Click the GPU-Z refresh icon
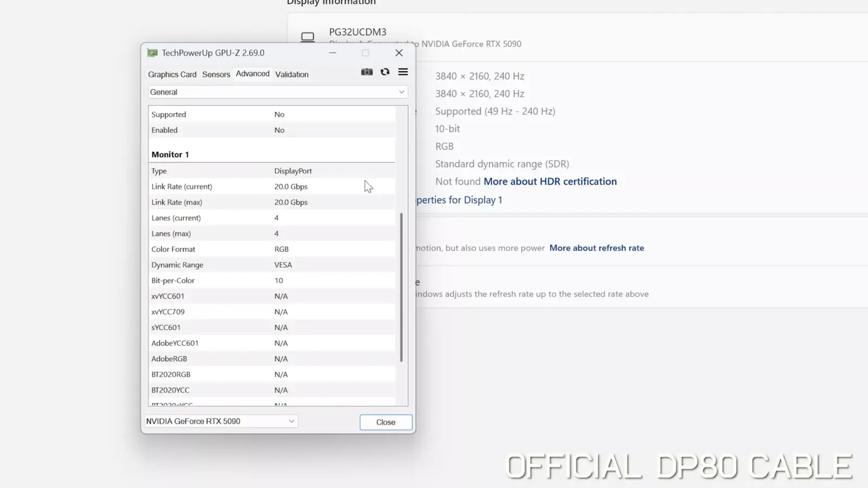The height and width of the screenshot is (488, 868). click(385, 72)
